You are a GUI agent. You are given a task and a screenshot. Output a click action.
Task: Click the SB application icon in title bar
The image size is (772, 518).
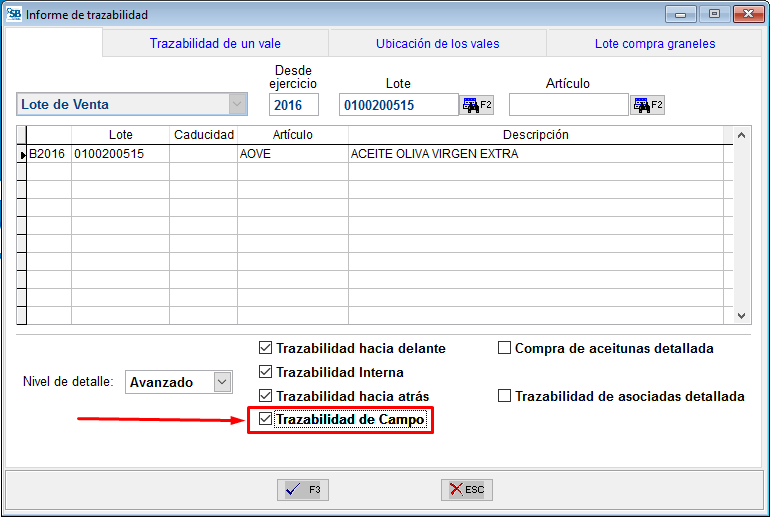pos(13,15)
